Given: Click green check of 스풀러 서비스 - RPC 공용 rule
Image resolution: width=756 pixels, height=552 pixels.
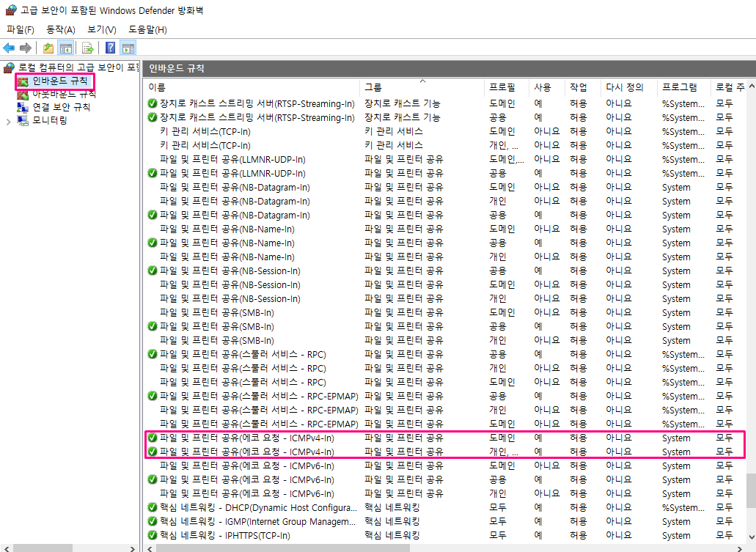Looking at the screenshot, I should click(x=153, y=354).
